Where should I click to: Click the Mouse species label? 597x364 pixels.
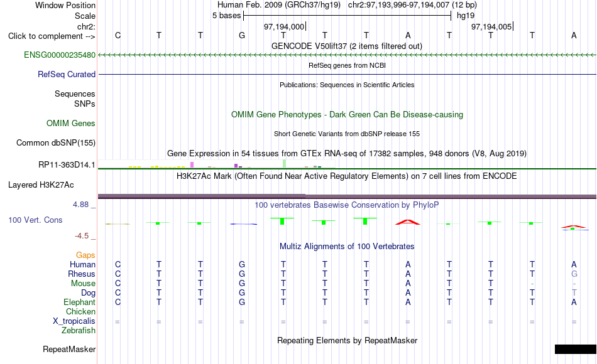coord(83,284)
